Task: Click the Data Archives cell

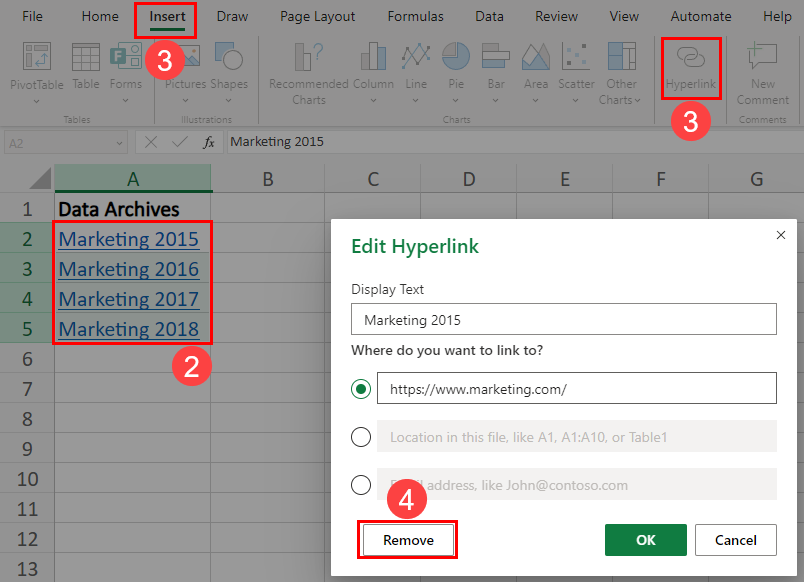Action: [x=132, y=209]
